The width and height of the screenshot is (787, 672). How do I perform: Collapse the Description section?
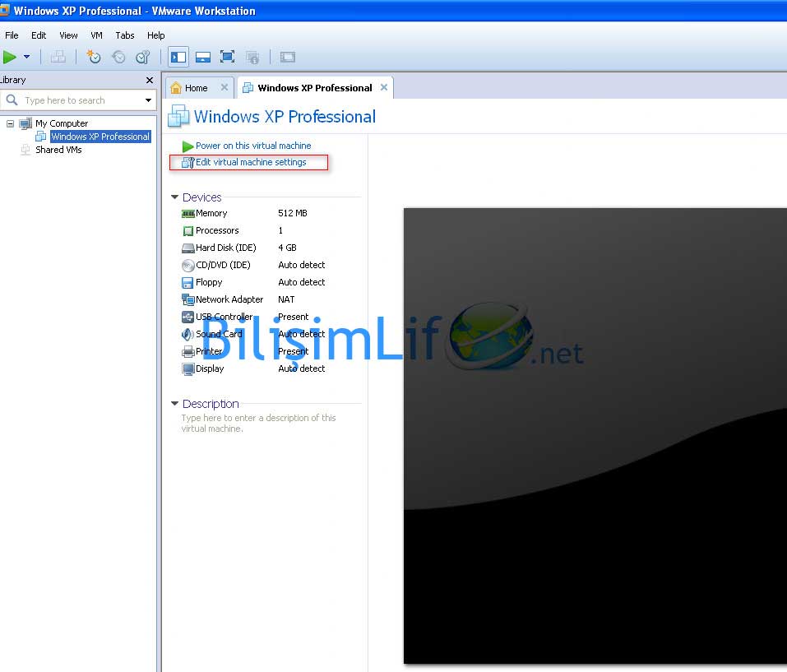(x=174, y=404)
